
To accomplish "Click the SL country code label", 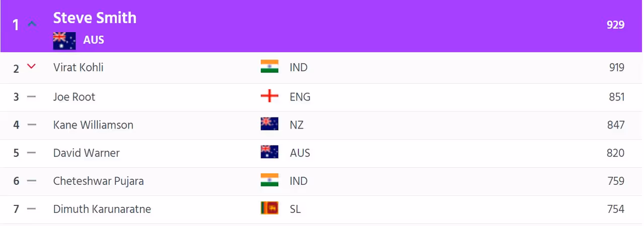I will pyautogui.click(x=295, y=209).
